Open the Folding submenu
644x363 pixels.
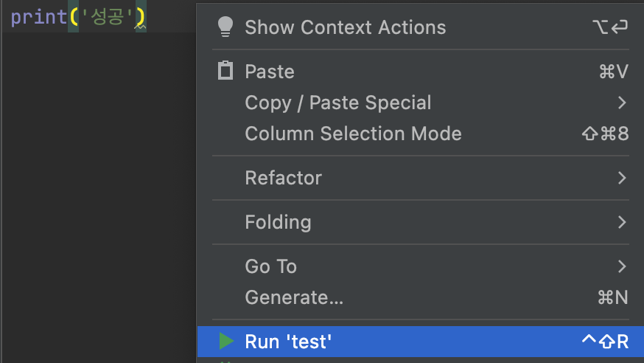coord(278,222)
